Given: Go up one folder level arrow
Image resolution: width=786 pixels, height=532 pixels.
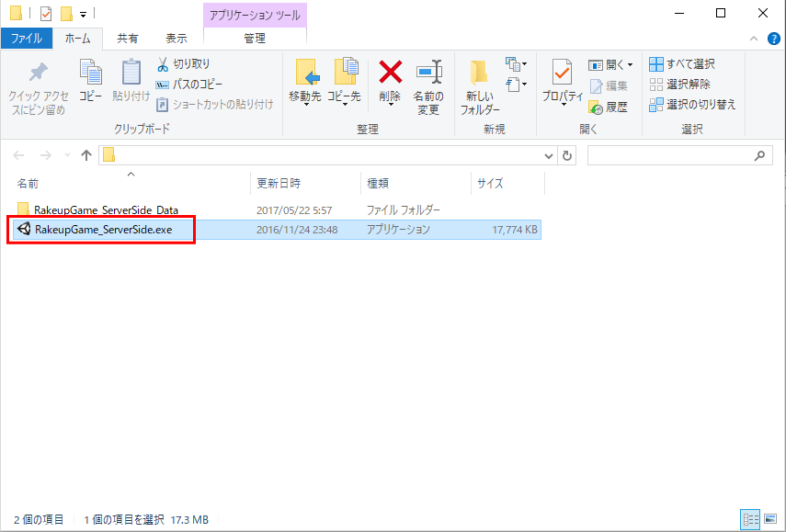Looking at the screenshot, I should click(x=86, y=155).
